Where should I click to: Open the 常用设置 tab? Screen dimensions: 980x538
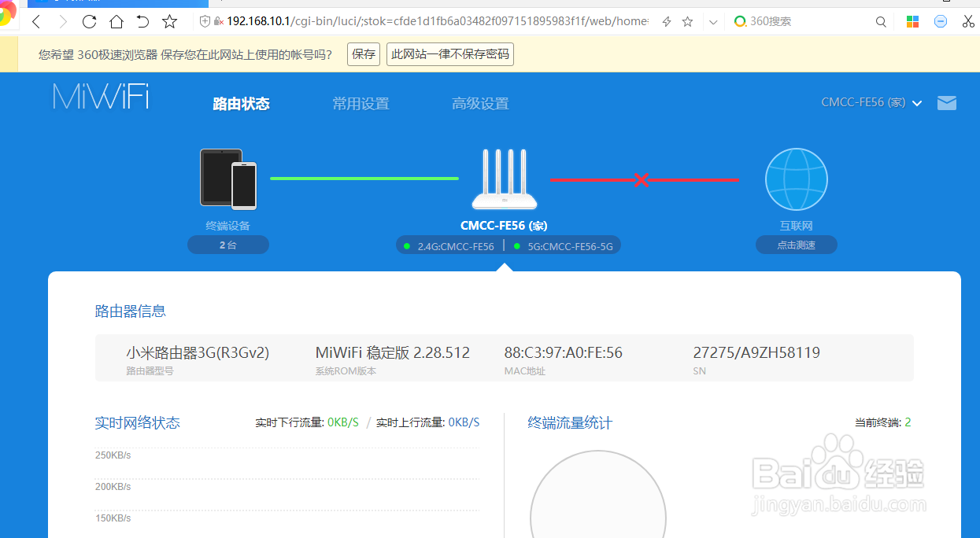tap(361, 104)
